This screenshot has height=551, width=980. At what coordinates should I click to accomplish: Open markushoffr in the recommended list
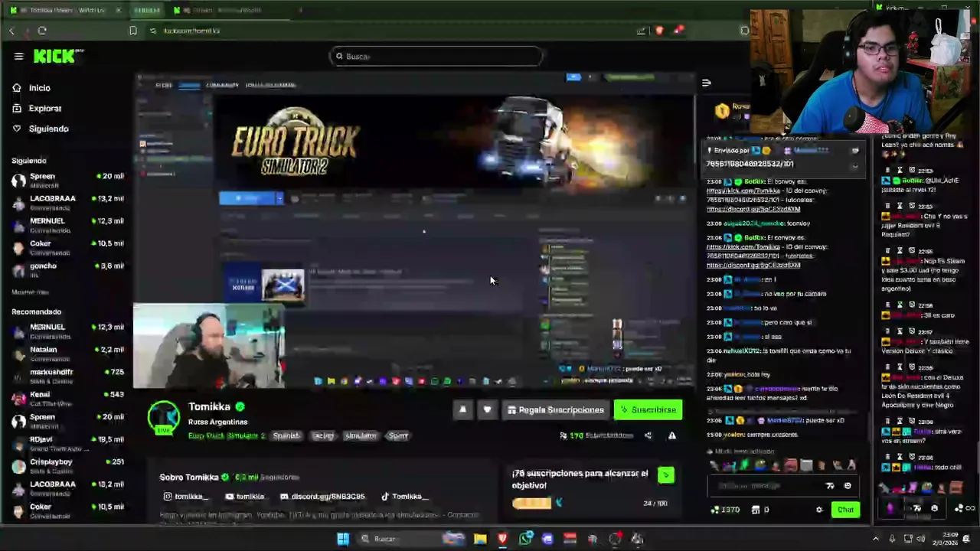[68, 376]
